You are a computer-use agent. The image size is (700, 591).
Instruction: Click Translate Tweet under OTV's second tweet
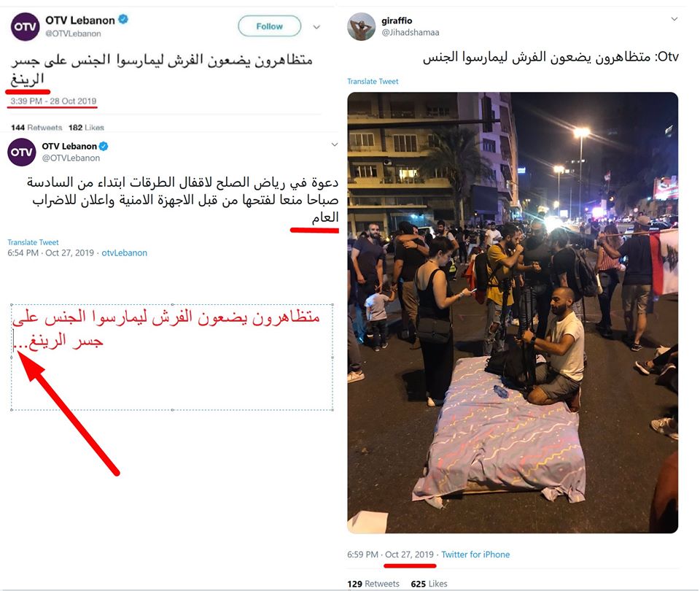33,242
